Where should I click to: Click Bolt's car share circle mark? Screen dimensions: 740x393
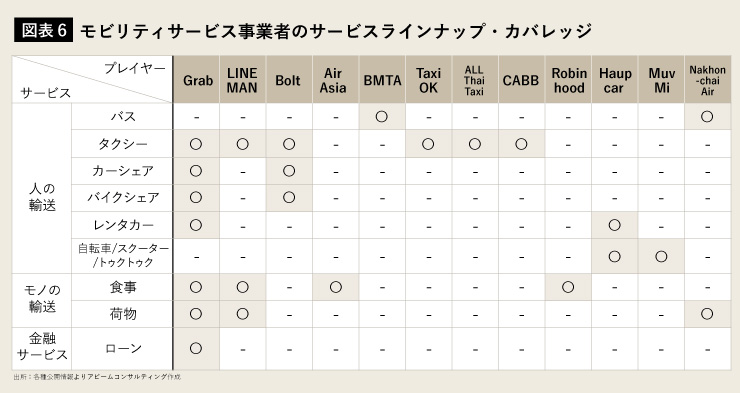pyautogui.click(x=289, y=171)
